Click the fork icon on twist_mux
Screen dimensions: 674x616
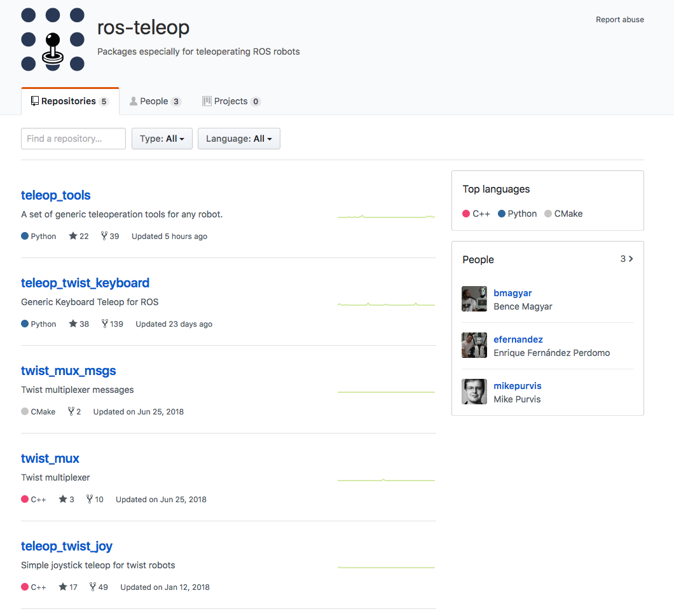click(x=90, y=499)
